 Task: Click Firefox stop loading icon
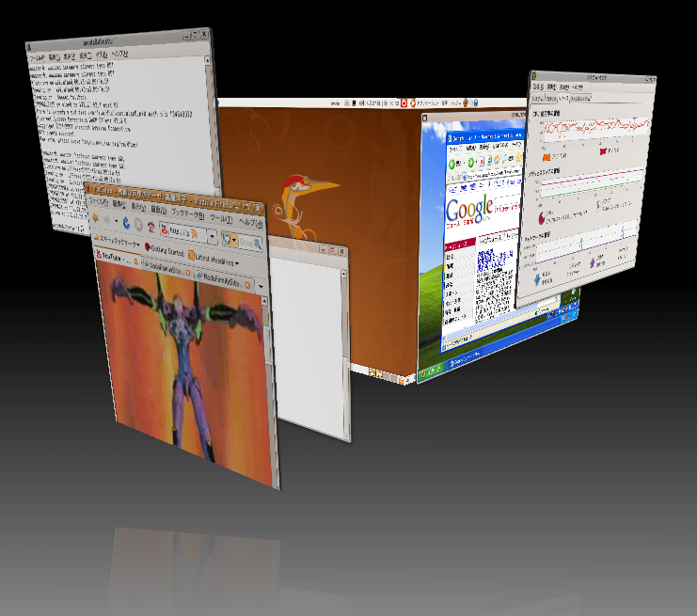(x=138, y=225)
